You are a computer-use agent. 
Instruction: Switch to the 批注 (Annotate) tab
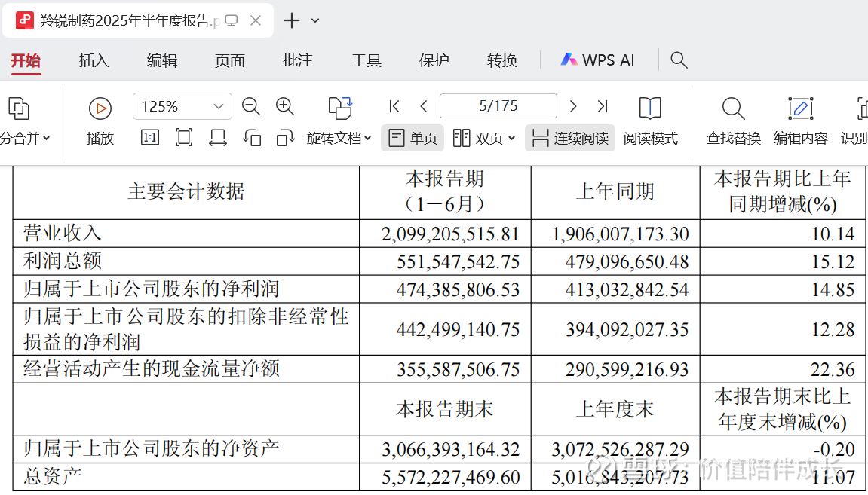(298, 60)
